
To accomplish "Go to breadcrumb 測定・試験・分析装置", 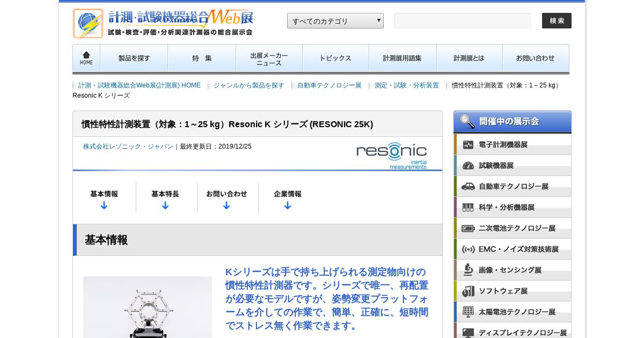I will pos(407,85).
